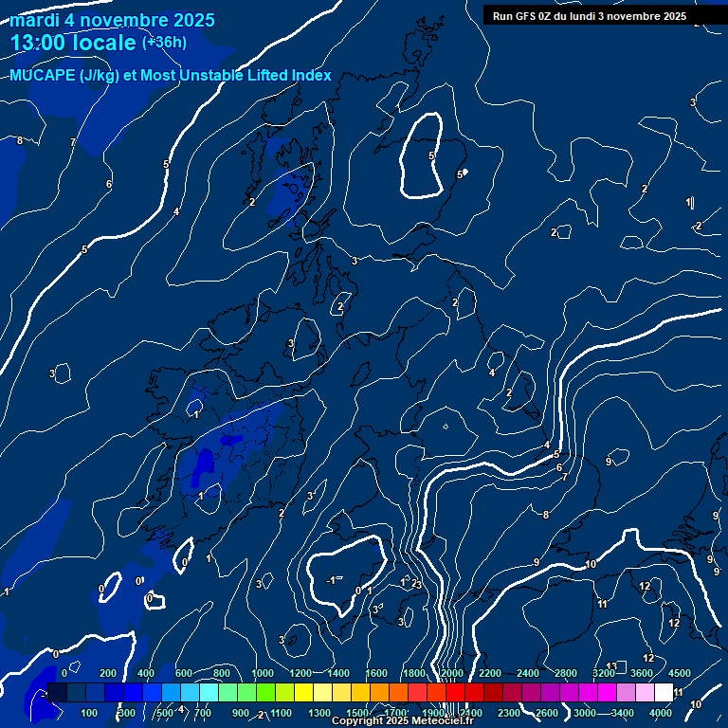Click the white 4500 swatch in legend
This screenshot has height=728, width=728.
[x=664, y=693]
